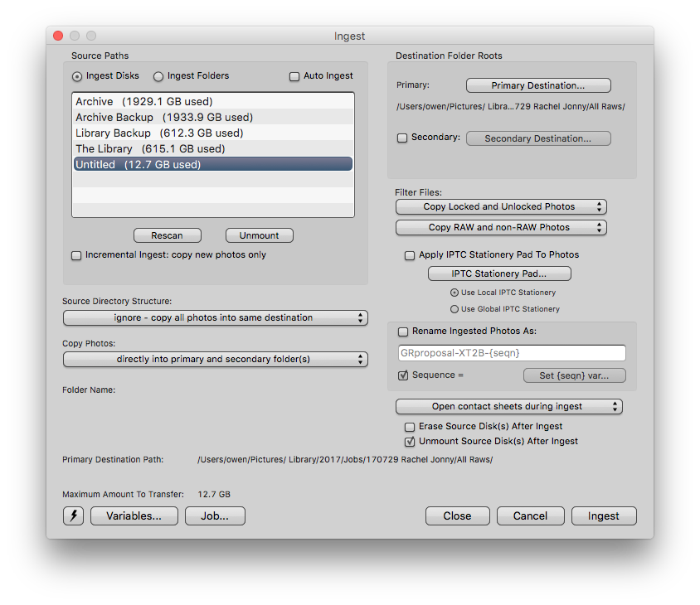Open Copy Locked and Unlocked Photos dropdown

501,206
